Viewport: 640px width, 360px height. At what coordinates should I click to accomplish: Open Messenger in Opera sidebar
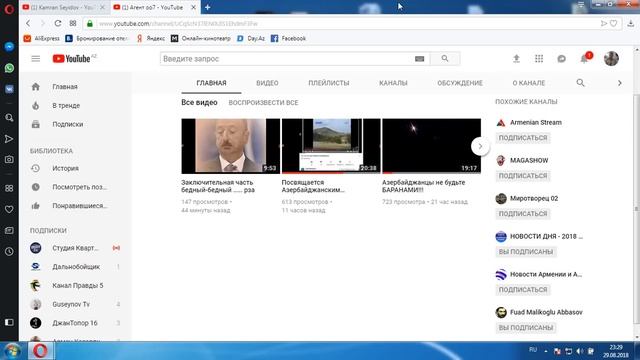point(9,47)
